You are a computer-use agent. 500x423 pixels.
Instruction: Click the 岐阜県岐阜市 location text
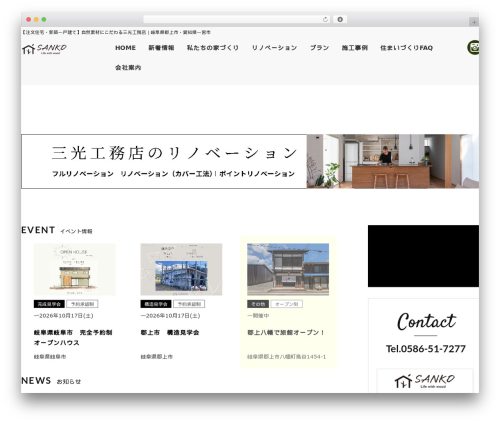click(x=50, y=357)
